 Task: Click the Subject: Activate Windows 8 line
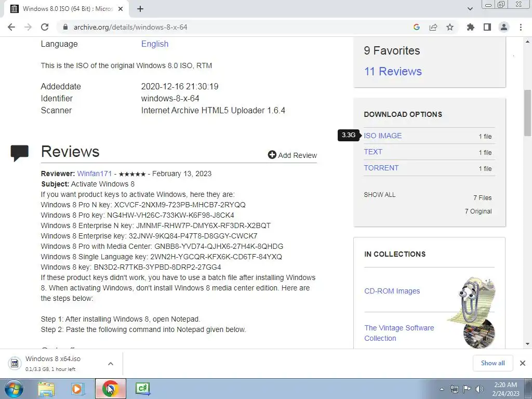coord(88,184)
